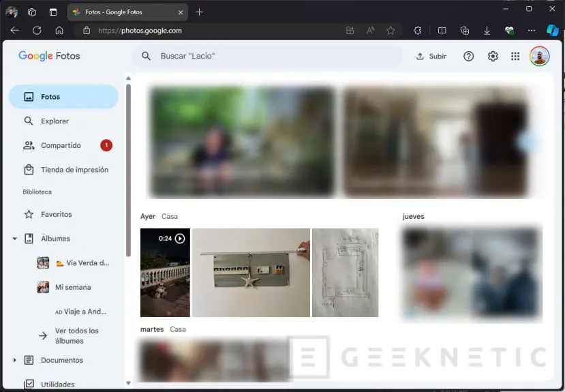This screenshot has width=565, height=392.
Task: Select the Ayer date heading
Action: point(148,217)
